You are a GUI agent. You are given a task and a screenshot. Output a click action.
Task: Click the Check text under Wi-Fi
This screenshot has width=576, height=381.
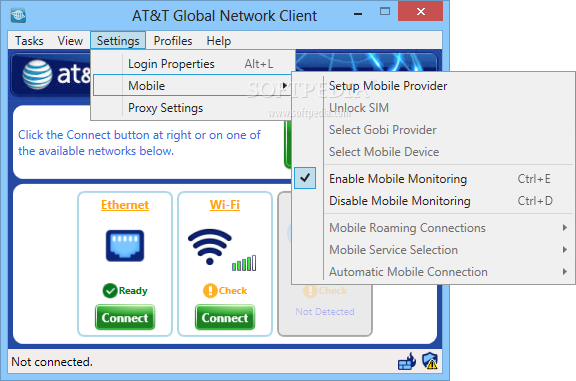click(x=233, y=291)
